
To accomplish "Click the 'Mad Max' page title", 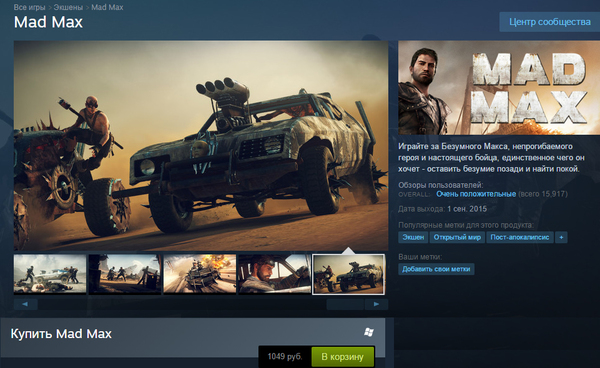I will (x=48, y=22).
